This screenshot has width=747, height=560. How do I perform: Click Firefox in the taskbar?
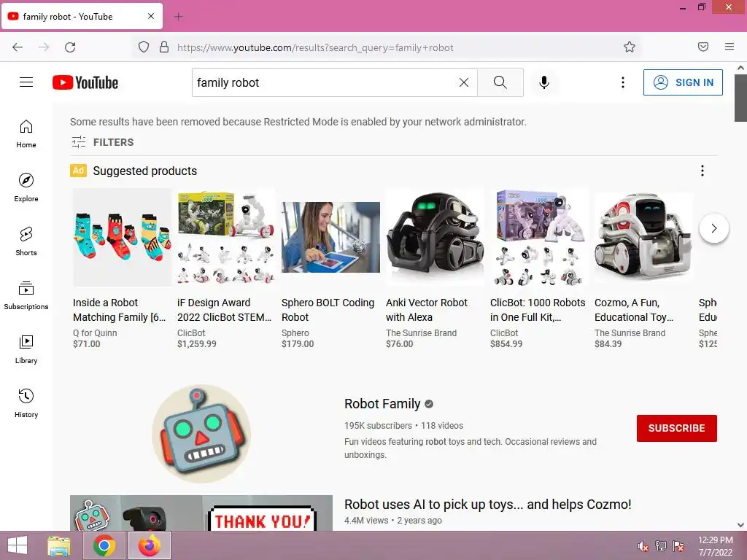[149, 545]
